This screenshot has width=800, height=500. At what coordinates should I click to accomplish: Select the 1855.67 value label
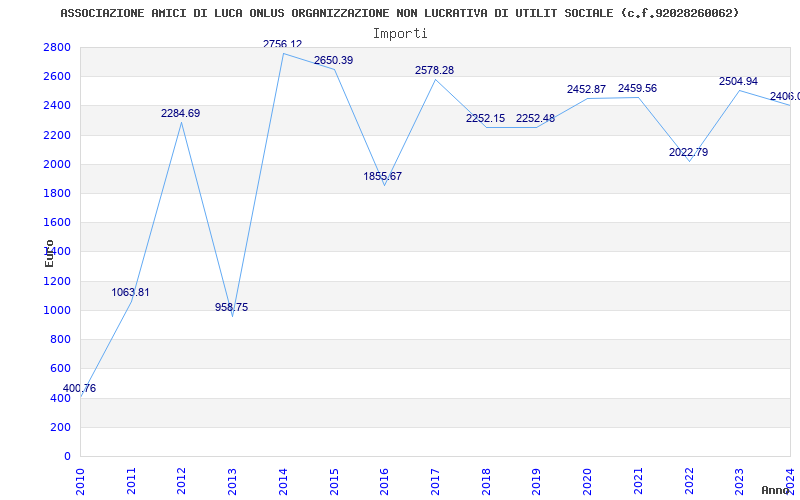click(x=383, y=176)
